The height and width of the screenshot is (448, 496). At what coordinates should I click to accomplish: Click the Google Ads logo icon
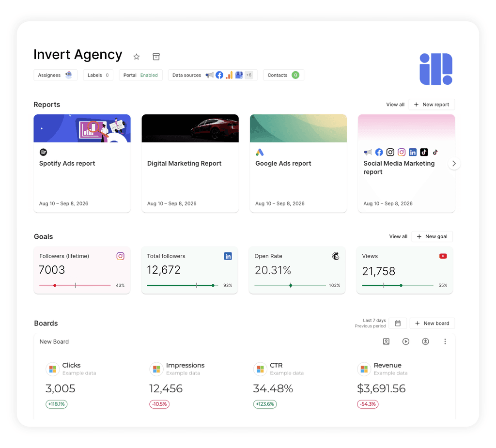(260, 152)
